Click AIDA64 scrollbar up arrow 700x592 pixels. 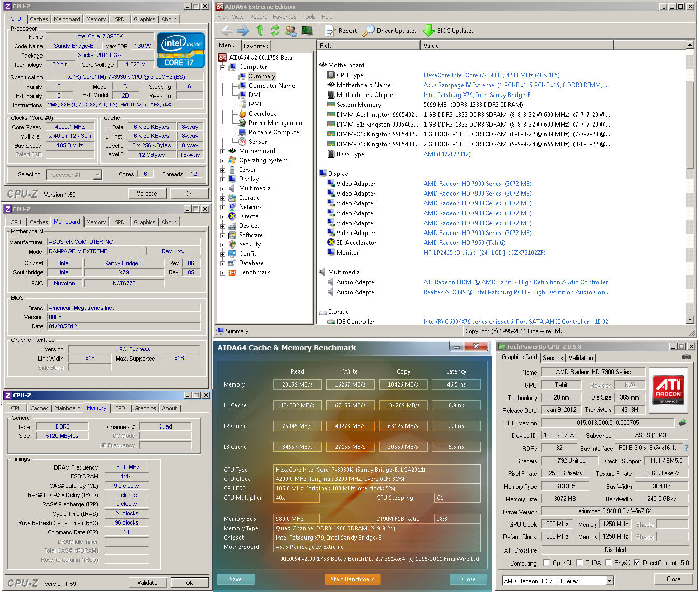(690, 45)
